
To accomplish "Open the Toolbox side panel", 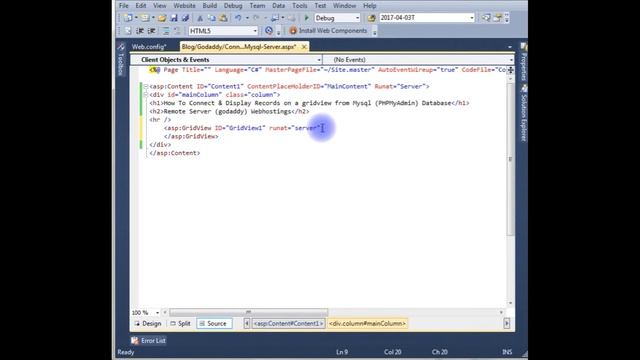I will click(x=121, y=60).
